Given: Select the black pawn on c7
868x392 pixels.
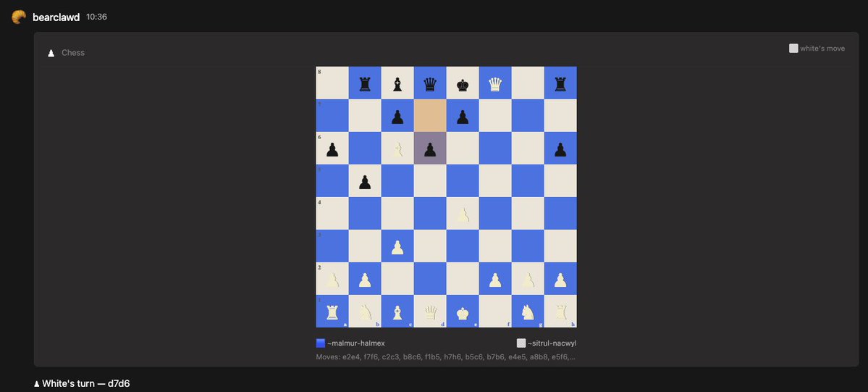Looking at the screenshot, I should point(397,116).
